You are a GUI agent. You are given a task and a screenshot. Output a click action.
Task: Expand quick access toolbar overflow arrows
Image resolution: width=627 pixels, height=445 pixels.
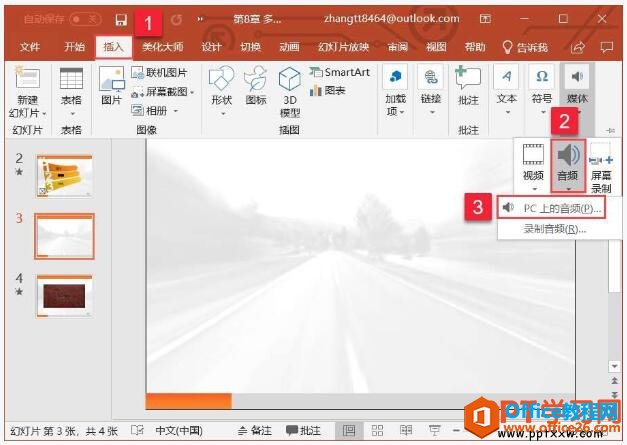coord(200,19)
